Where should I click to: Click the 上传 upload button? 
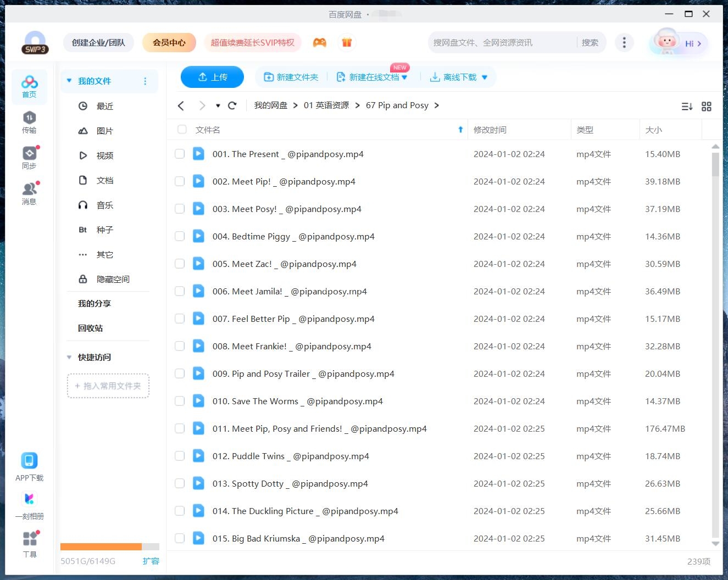click(212, 77)
